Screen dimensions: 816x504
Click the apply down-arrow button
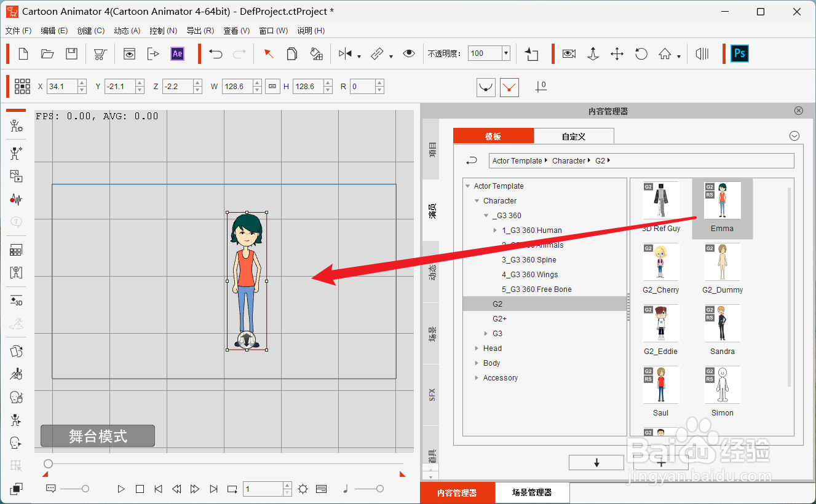596,463
